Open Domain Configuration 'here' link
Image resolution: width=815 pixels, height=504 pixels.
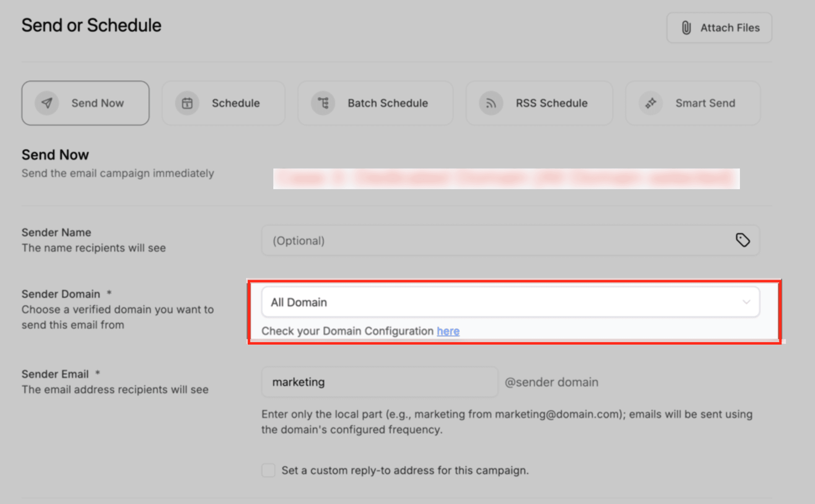point(448,331)
